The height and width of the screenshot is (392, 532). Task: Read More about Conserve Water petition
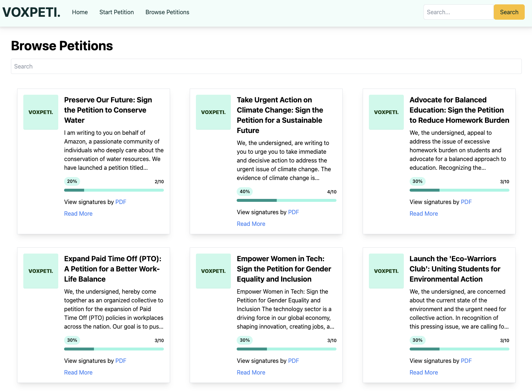78,214
